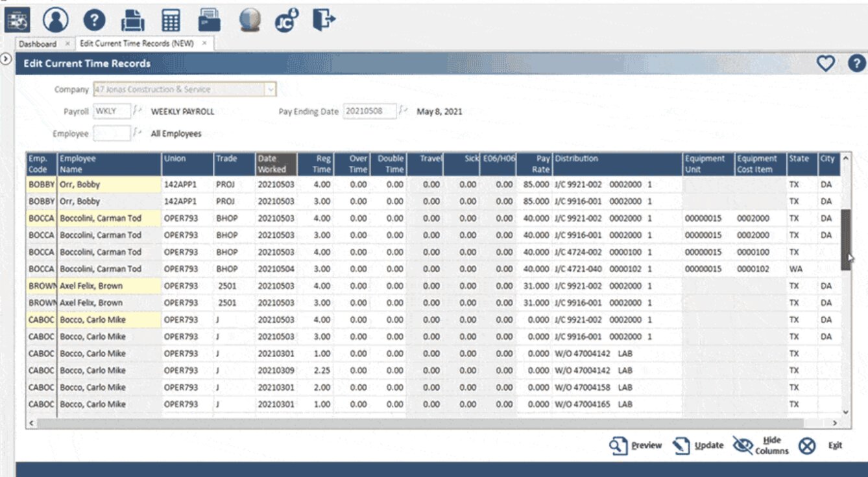This screenshot has height=477, width=868.
Task: Click the user profile icon in toolbar
Action: [x=56, y=20]
